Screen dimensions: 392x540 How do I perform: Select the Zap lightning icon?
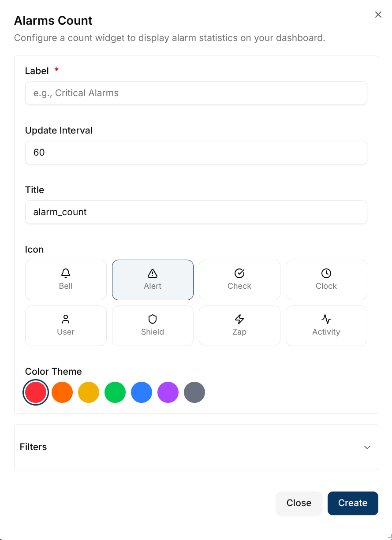239,326
